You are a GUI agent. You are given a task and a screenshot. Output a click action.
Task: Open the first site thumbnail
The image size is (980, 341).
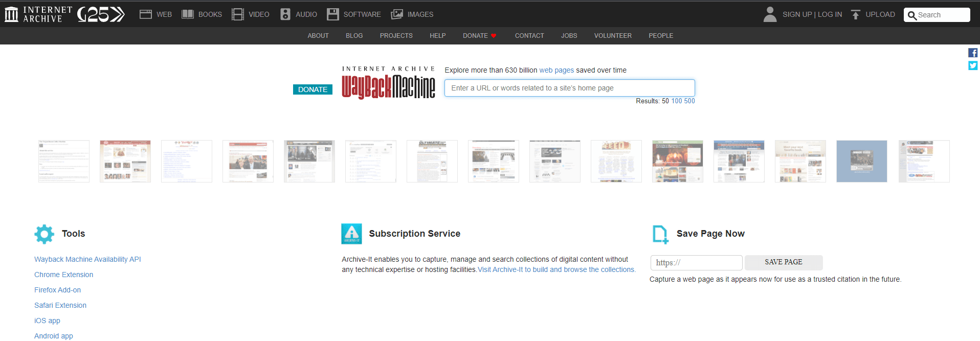(x=64, y=161)
